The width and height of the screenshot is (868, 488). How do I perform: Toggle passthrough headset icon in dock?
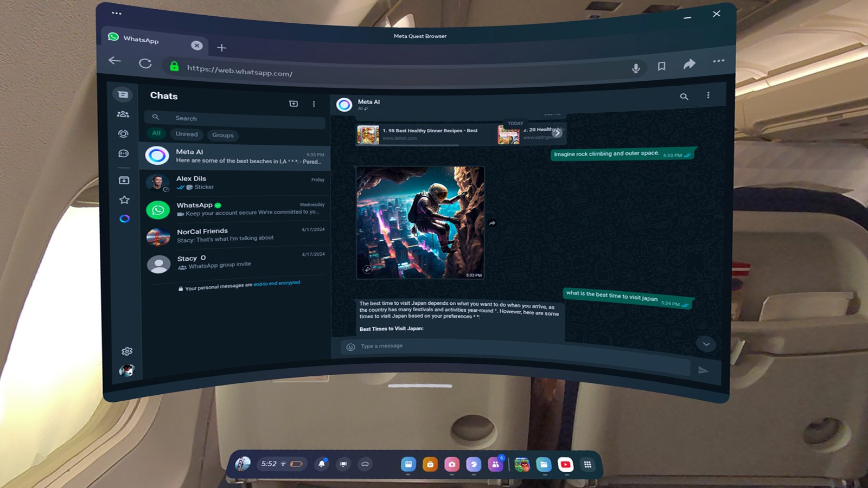click(x=365, y=464)
